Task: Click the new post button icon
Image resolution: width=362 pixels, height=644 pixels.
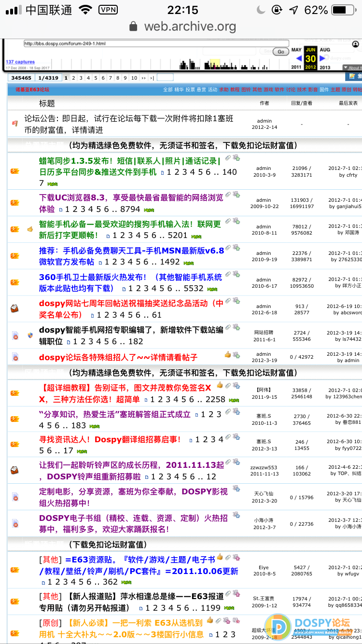Action: pos(354,77)
